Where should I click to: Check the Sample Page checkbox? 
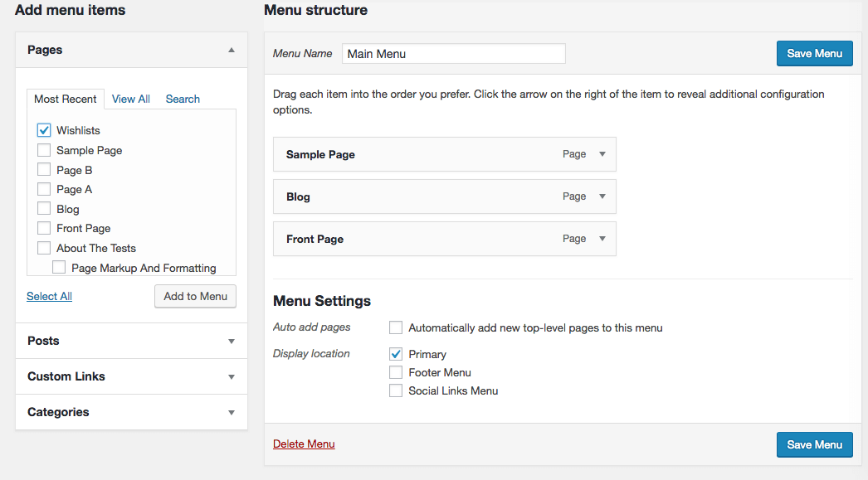pos(44,150)
